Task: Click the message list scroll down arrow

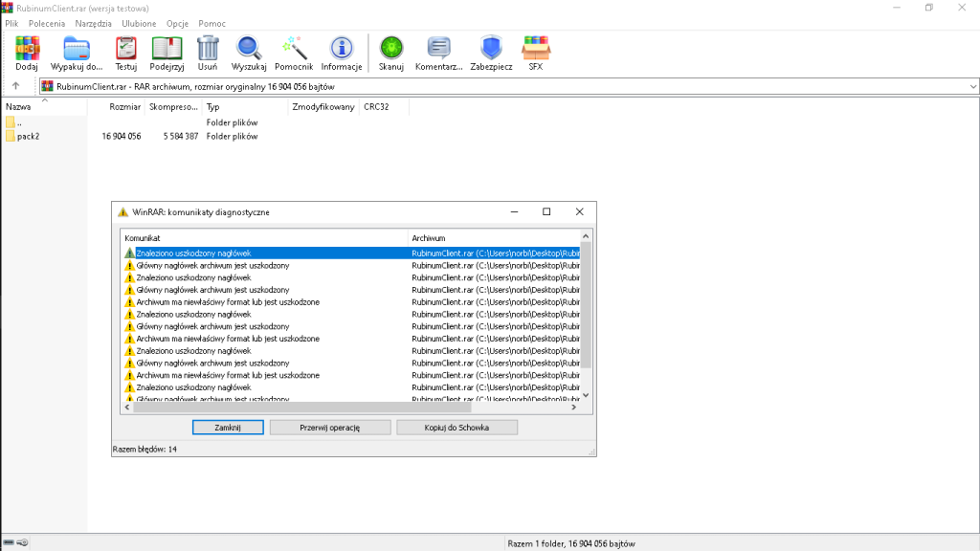Action: click(586, 395)
